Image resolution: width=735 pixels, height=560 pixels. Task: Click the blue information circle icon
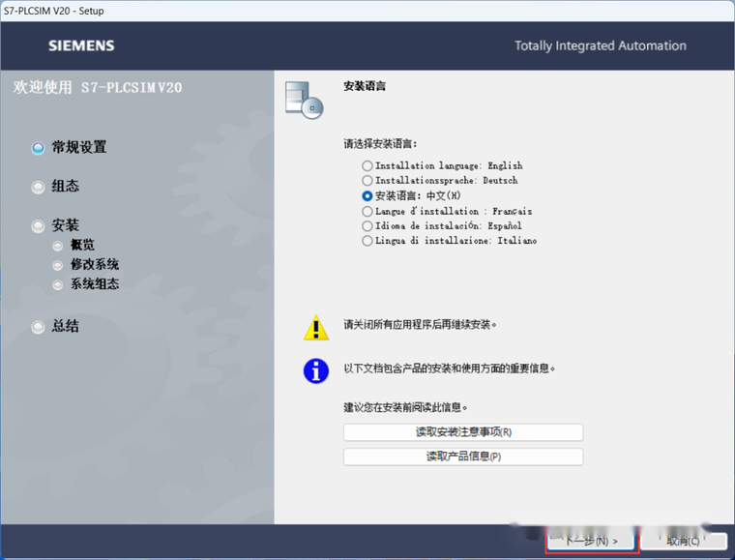tap(316, 369)
